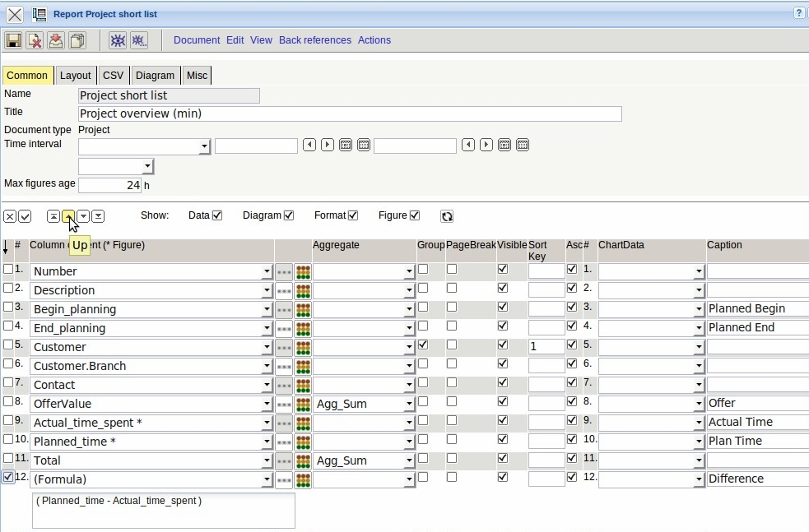Click into the Title text field
Image resolution: width=809 pixels, height=532 pixels.
pyautogui.click(x=350, y=114)
